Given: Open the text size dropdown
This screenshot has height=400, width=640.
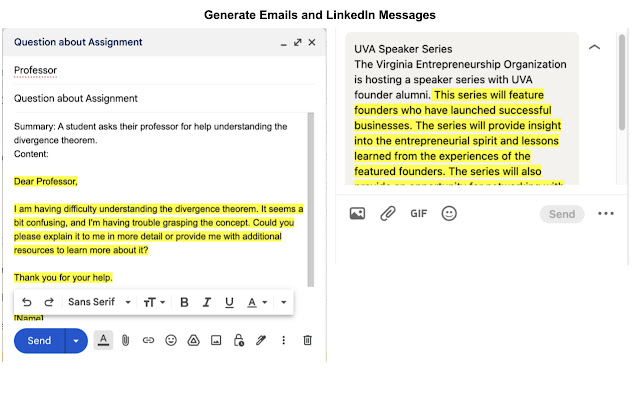Looking at the screenshot, I should click(155, 302).
